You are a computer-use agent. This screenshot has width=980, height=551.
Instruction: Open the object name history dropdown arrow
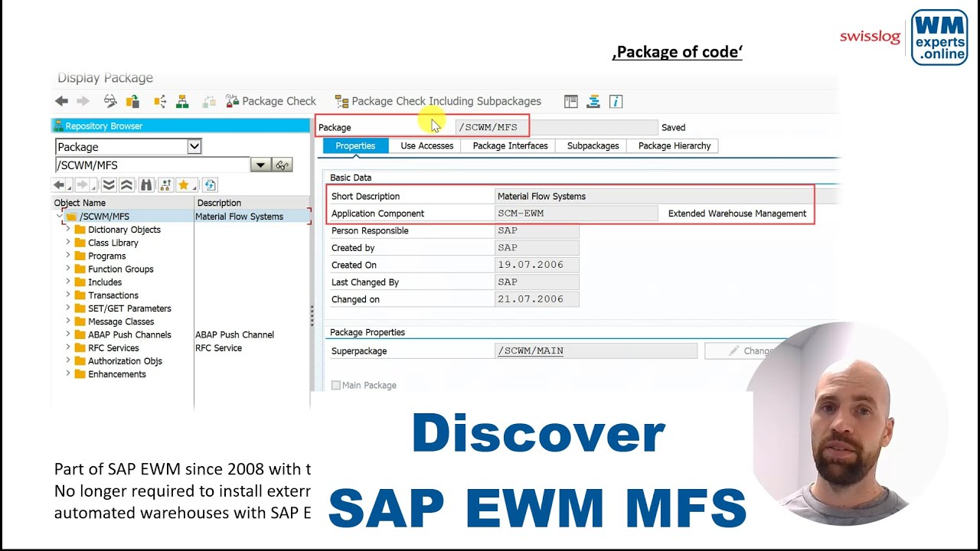point(260,165)
